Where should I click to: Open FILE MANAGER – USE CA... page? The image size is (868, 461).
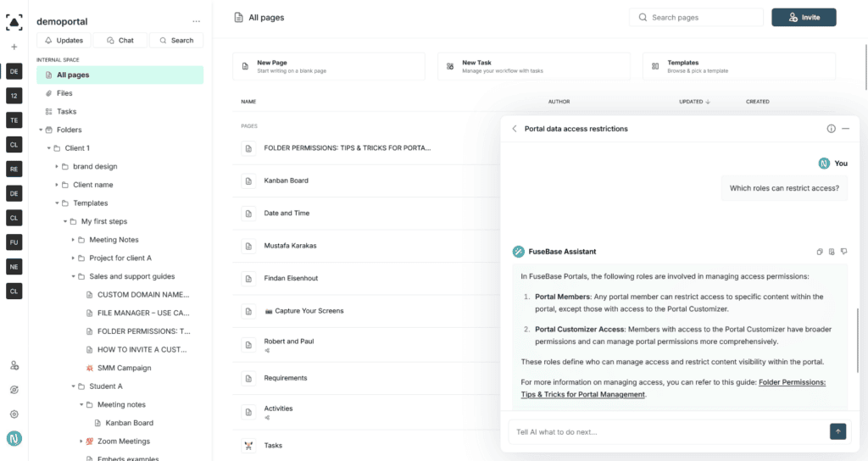[142, 313]
